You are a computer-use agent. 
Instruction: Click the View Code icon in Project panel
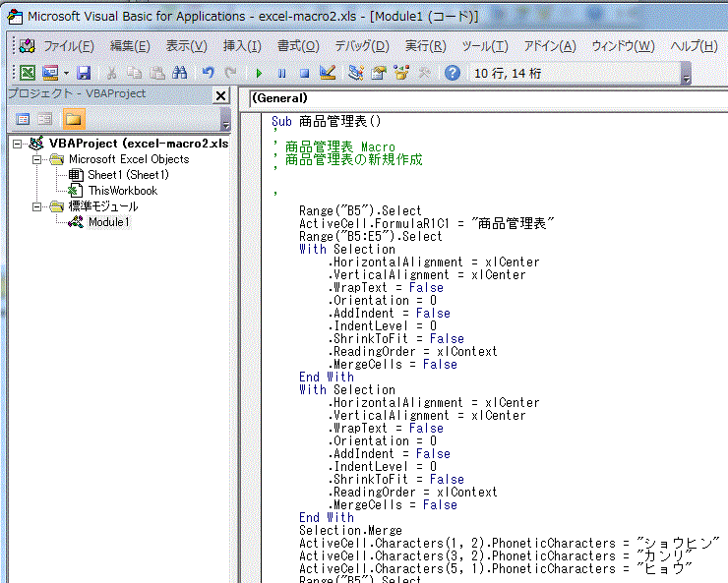(24, 120)
